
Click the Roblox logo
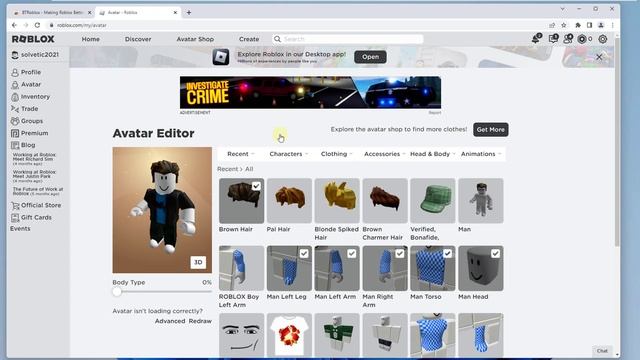pos(33,39)
